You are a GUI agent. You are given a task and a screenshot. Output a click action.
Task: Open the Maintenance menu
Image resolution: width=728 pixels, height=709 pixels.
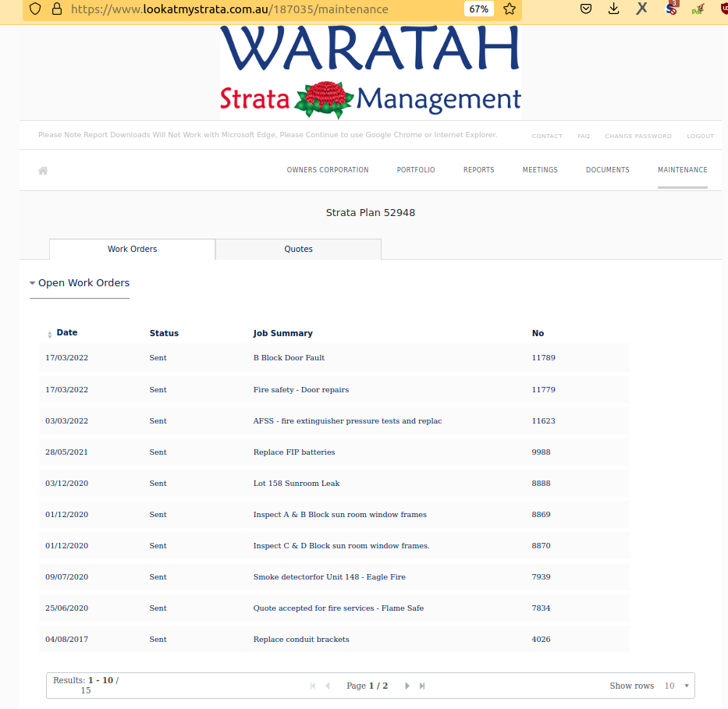tap(683, 170)
